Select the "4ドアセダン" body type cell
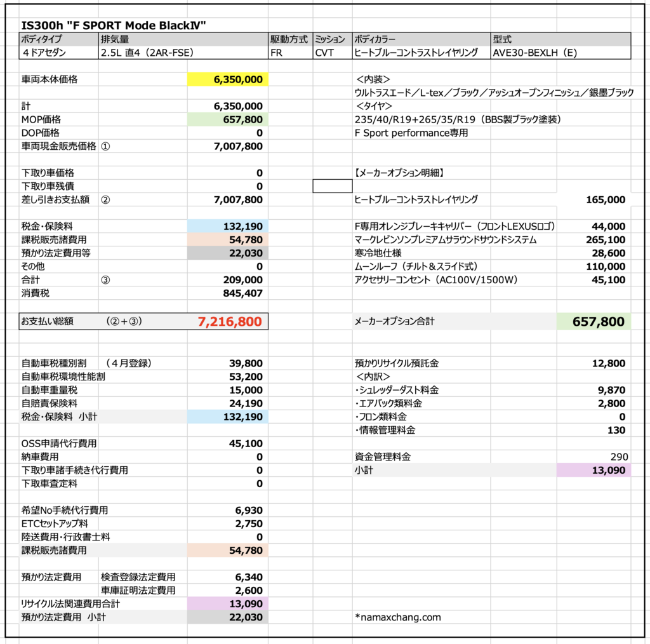This screenshot has width=650, height=644. coord(59,53)
